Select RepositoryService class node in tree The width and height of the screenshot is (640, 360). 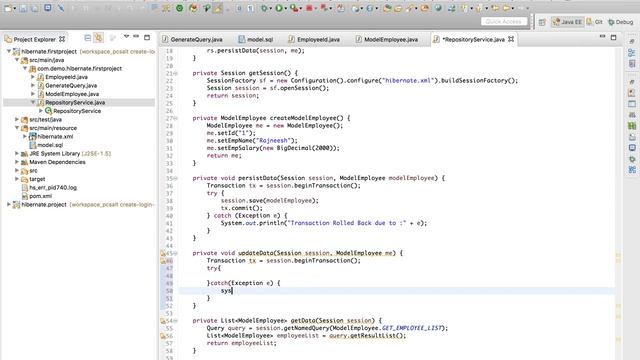77,111
